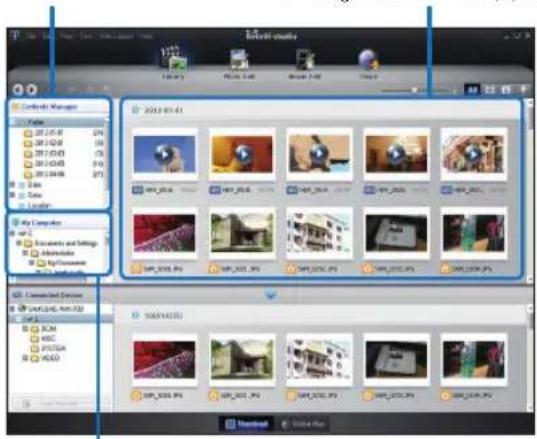Open the View menu

click(x=66, y=36)
